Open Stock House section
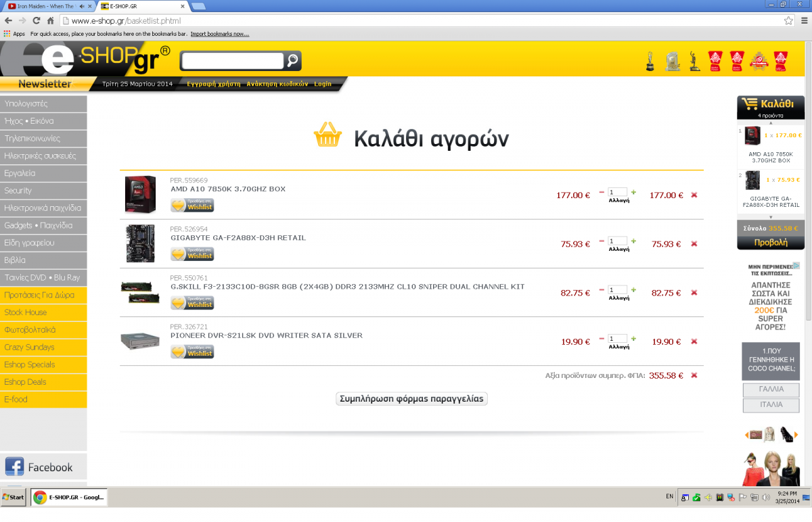Viewport: 812px width, 522px height. coord(43,312)
